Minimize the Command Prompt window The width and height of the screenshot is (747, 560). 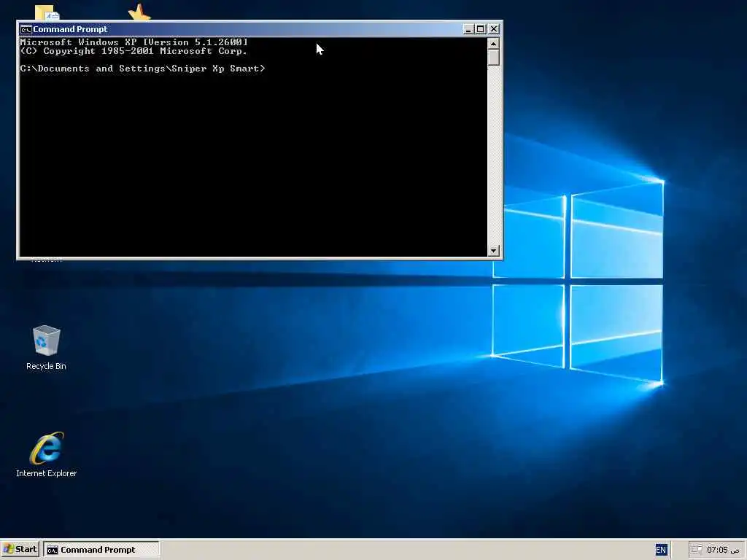[468, 29]
